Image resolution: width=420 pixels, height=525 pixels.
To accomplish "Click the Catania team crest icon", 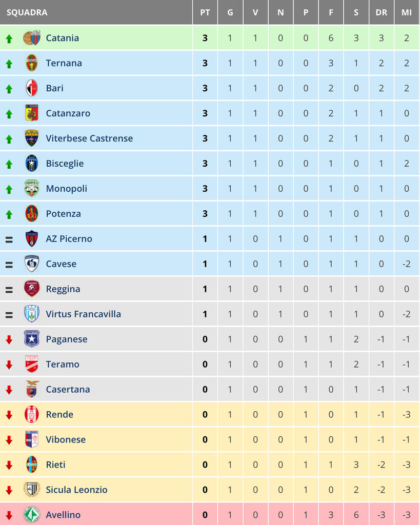I will tap(32, 38).
